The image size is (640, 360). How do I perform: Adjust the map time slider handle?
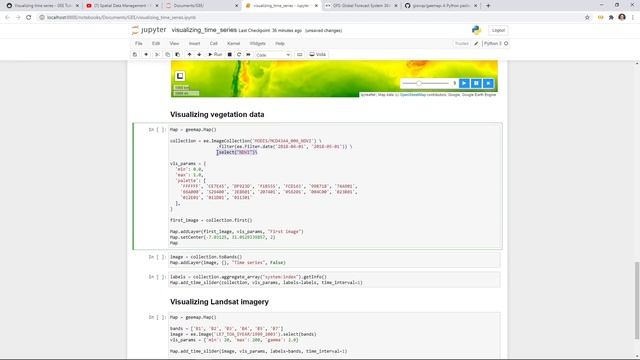pos(419,83)
